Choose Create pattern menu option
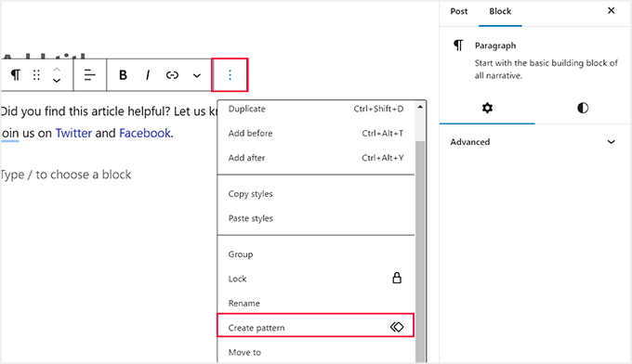 coord(316,325)
